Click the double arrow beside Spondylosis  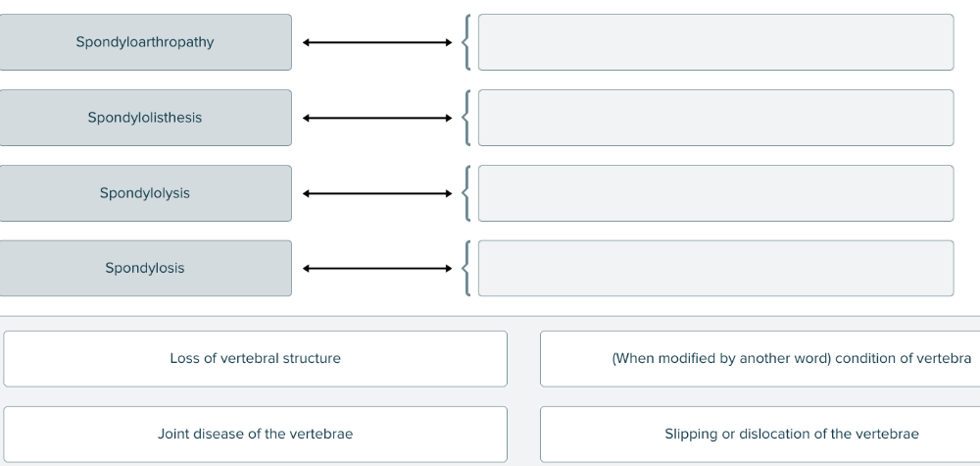(377, 268)
